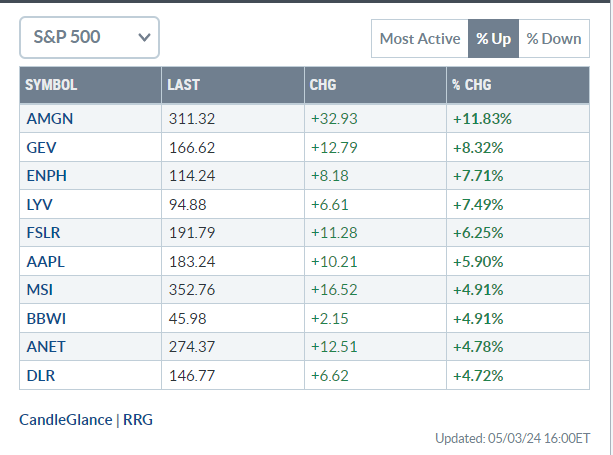Select the % Up tab
Image resolution: width=613 pixels, height=455 pixels.
point(493,39)
